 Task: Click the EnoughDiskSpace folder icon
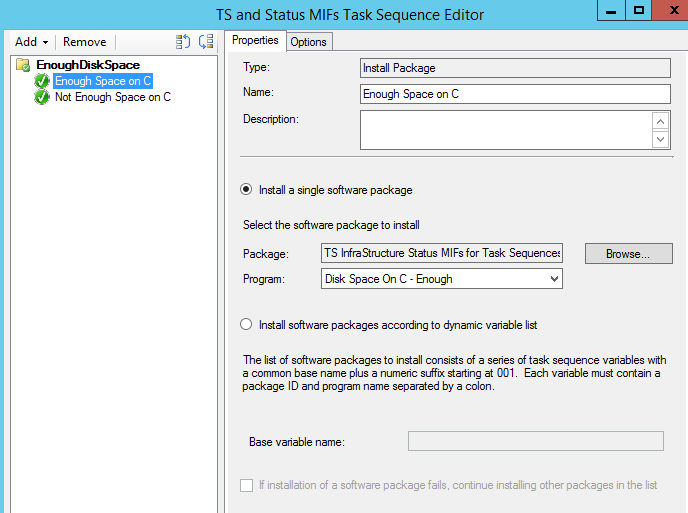coord(24,65)
